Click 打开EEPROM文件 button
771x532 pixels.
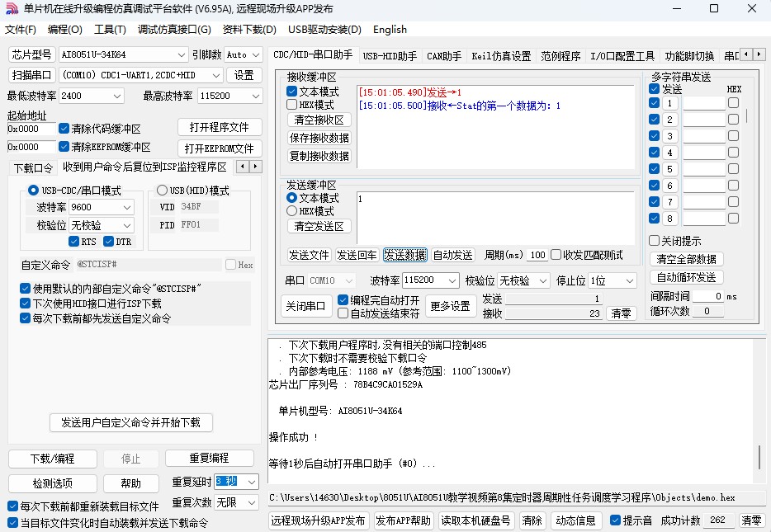[220, 148]
